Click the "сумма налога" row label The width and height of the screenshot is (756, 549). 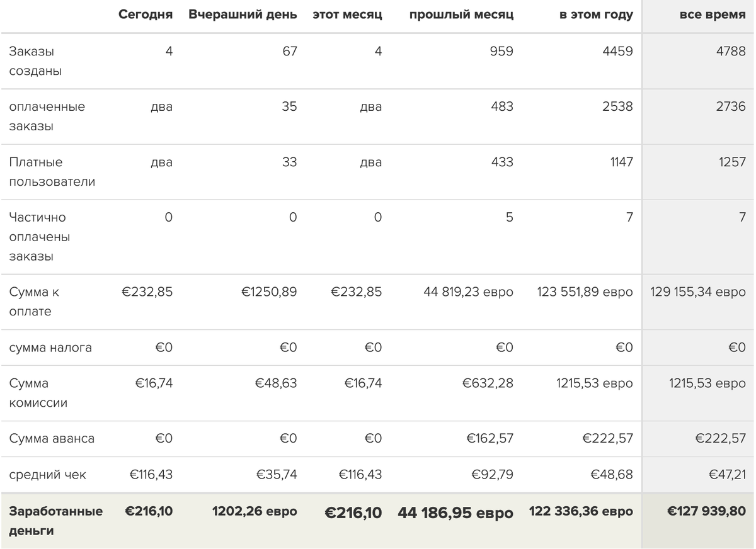point(50,348)
